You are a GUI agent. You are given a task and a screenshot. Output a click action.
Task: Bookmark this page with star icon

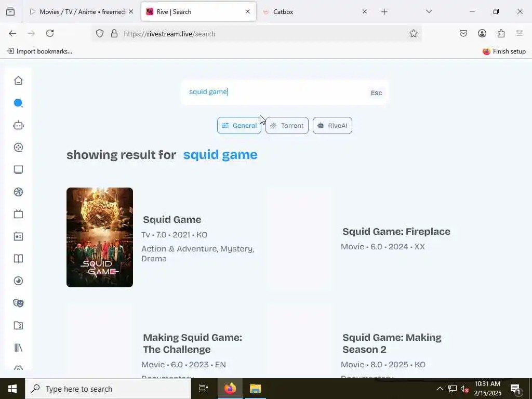413,33
